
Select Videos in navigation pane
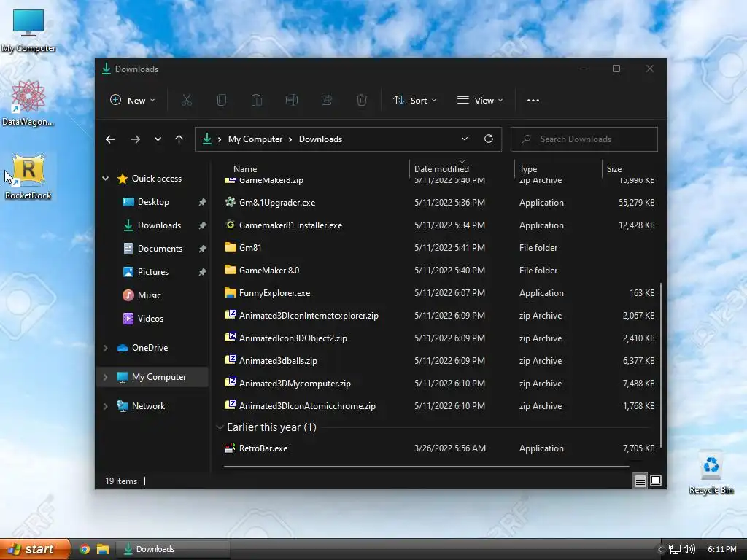pyautogui.click(x=150, y=319)
